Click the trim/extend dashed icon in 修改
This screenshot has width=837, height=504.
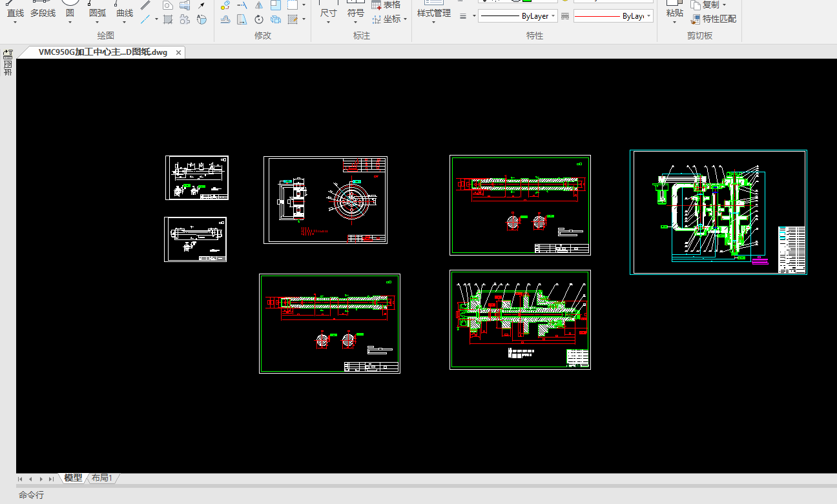tap(242, 5)
